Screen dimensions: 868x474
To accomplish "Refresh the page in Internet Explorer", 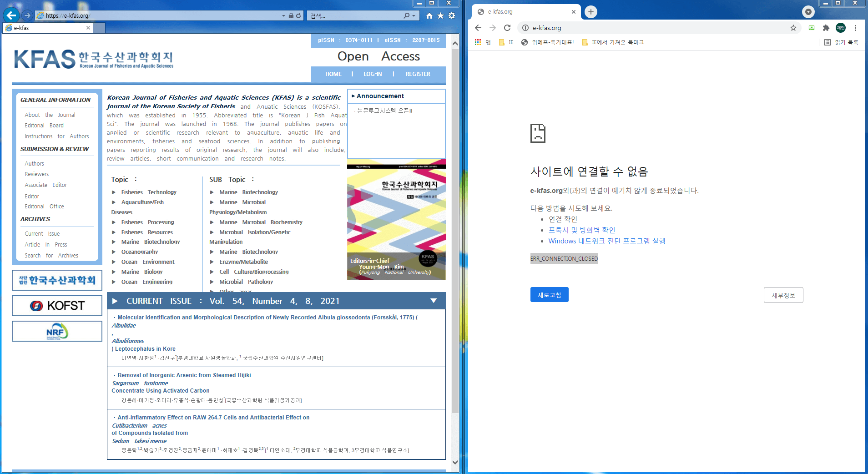I will click(298, 15).
